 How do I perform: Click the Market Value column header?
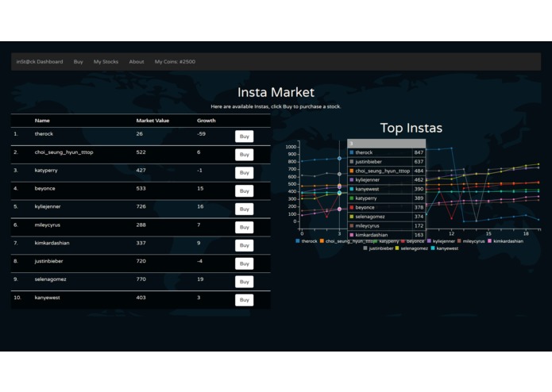click(152, 121)
